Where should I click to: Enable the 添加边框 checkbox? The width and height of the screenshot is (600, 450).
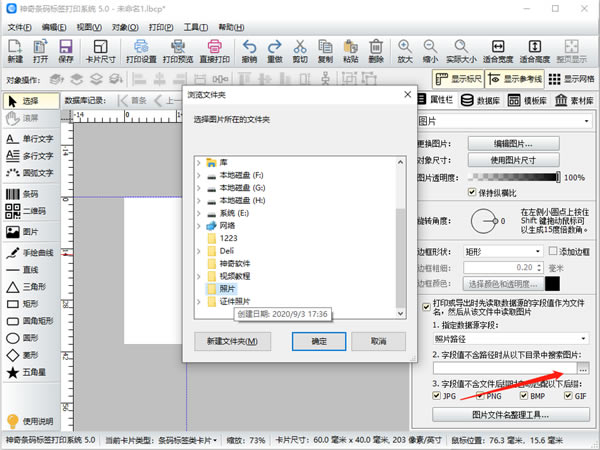(x=552, y=251)
